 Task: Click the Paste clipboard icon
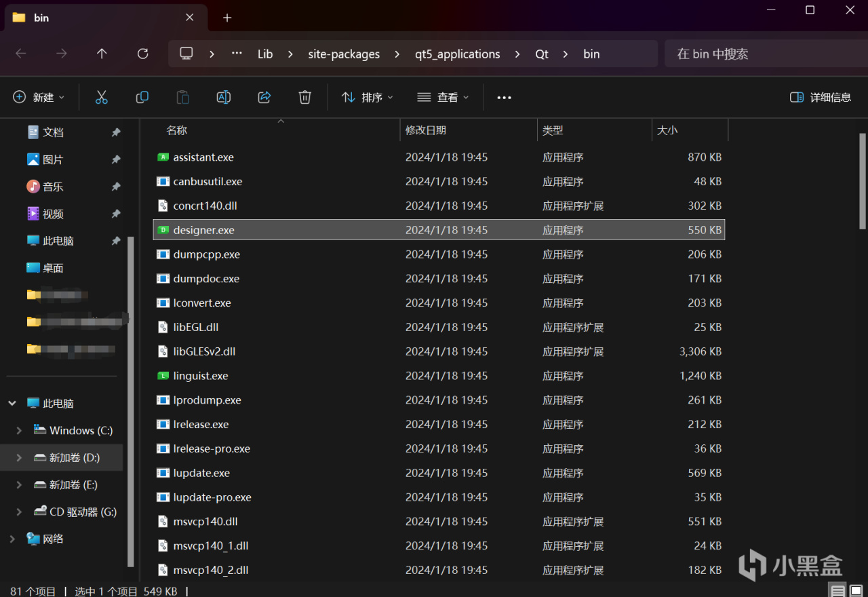(x=183, y=97)
